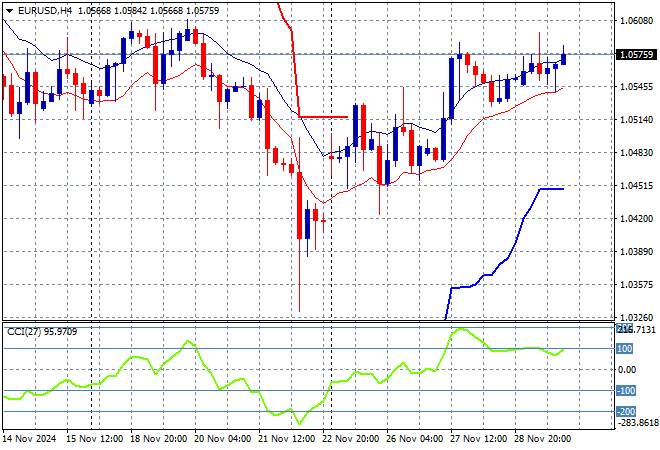Screen dimensions: 660x450
Task: Click the large red candle with lowest wick
Action: pos(299,205)
